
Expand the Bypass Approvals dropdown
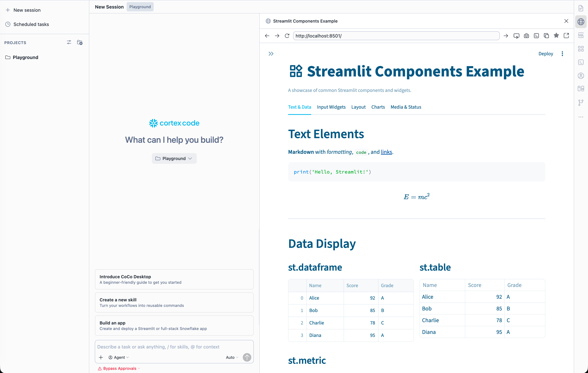click(x=119, y=368)
